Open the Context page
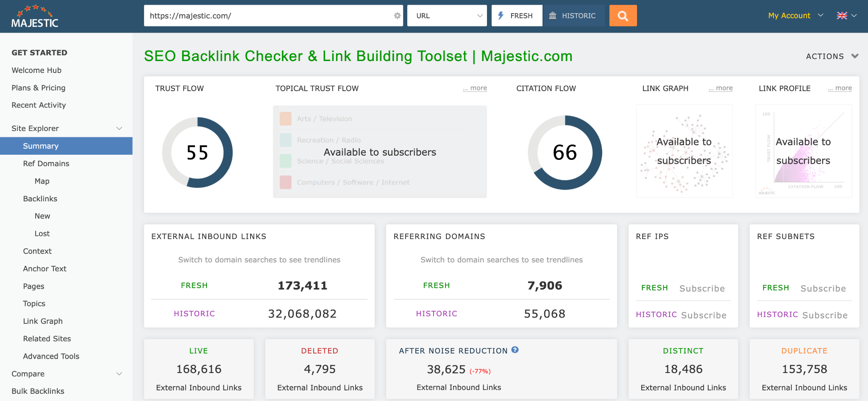The image size is (868, 401). tap(37, 251)
